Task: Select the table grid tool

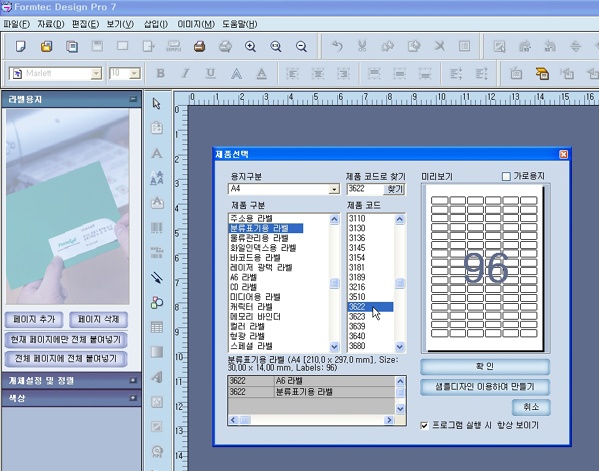Action: pos(157,327)
